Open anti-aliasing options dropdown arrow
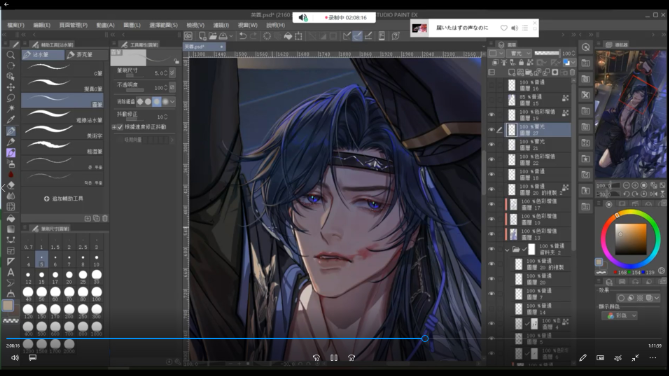 click(172, 102)
